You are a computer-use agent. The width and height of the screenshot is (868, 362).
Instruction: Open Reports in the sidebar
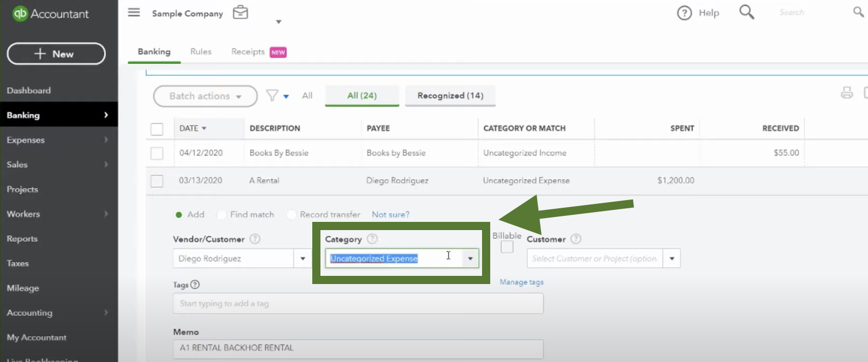pyautogui.click(x=22, y=239)
